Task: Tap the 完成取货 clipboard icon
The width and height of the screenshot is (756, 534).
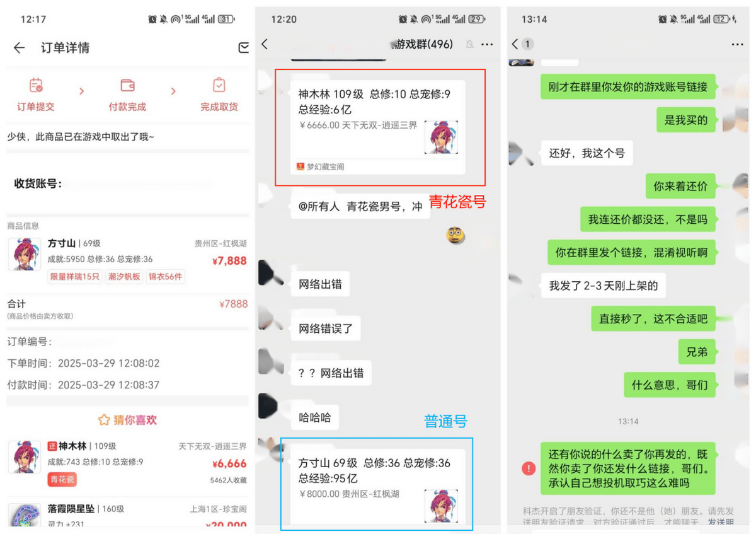Action: (x=219, y=85)
